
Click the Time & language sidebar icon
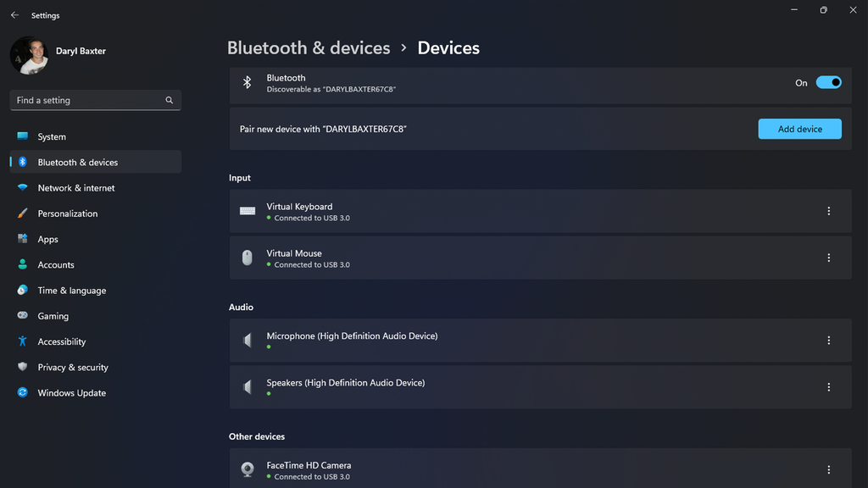point(22,290)
